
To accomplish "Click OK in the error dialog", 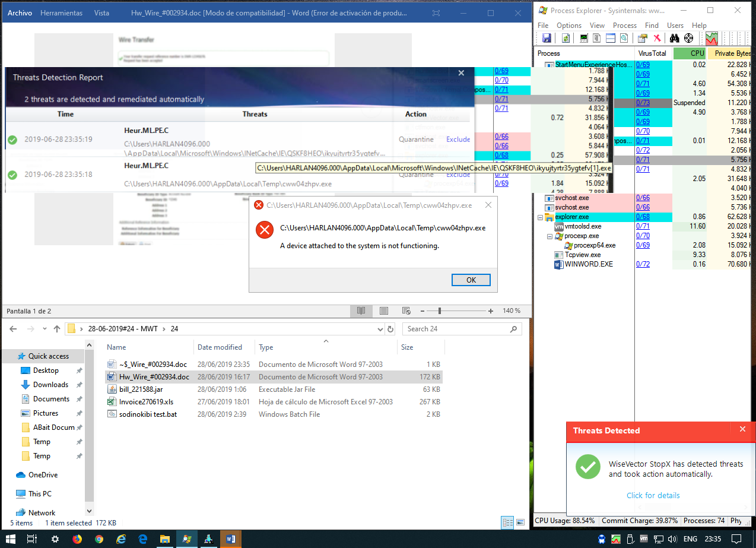I will tap(471, 280).
